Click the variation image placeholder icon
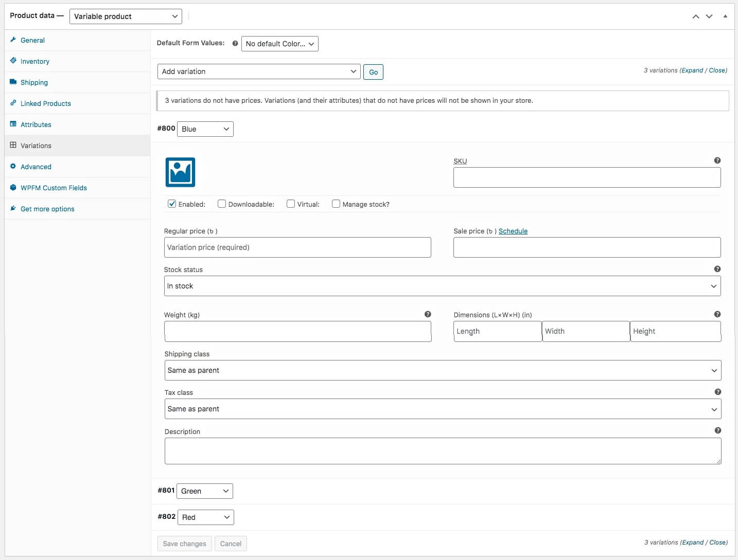The image size is (738, 560). [x=180, y=172]
